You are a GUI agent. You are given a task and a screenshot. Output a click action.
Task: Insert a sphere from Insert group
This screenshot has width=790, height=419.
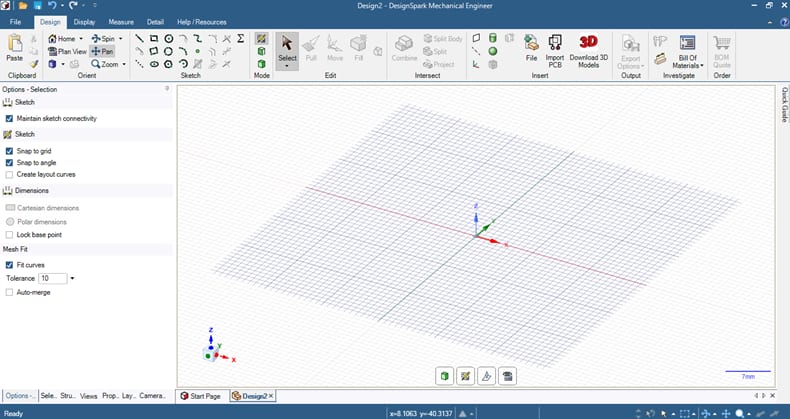493,51
